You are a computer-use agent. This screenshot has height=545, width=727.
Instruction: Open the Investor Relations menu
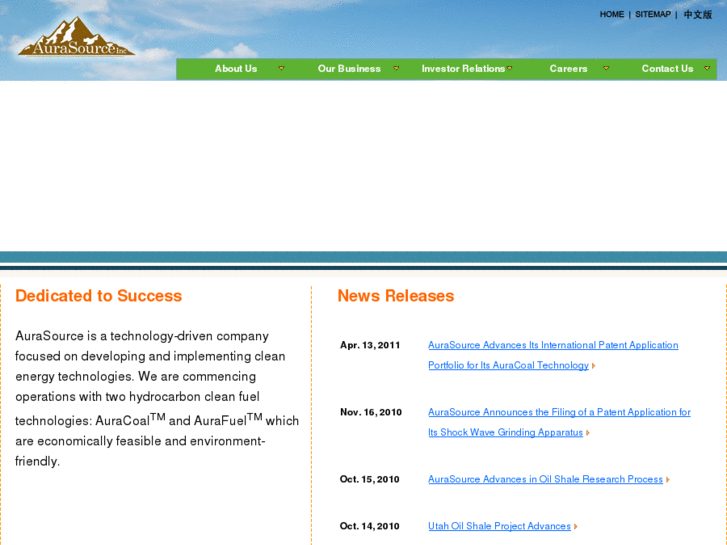coord(463,69)
